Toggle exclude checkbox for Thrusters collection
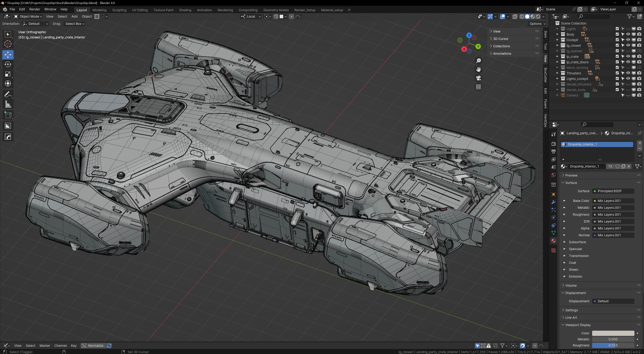This screenshot has width=644, height=354. click(x=617, y=73)
